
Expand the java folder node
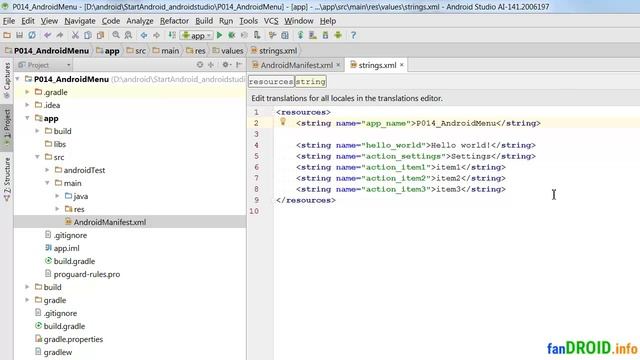click(x=57, y=196)
